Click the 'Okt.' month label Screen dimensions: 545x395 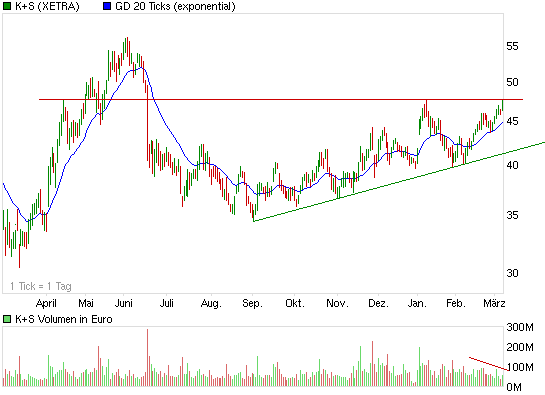coord(295,303)
